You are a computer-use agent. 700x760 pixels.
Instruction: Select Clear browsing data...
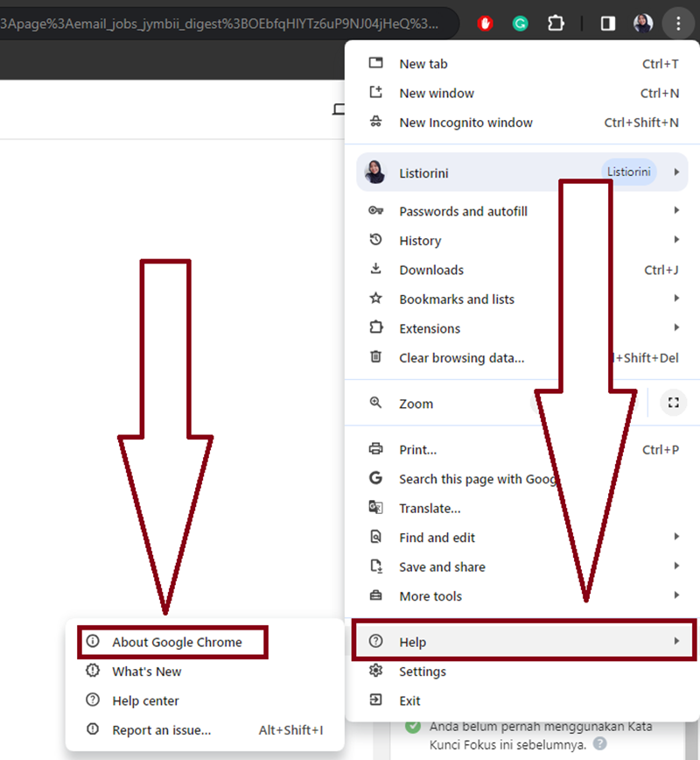(523, 358)
